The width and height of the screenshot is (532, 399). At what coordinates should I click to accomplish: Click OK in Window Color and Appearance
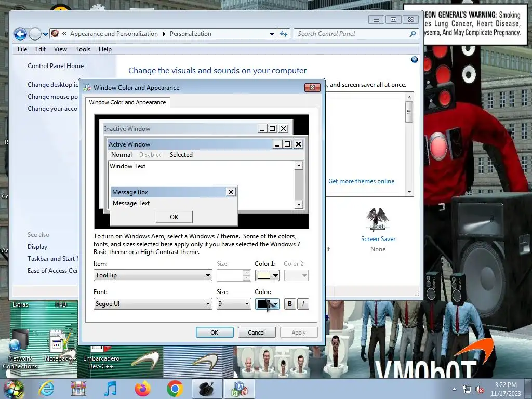click(x=215, y=332)
